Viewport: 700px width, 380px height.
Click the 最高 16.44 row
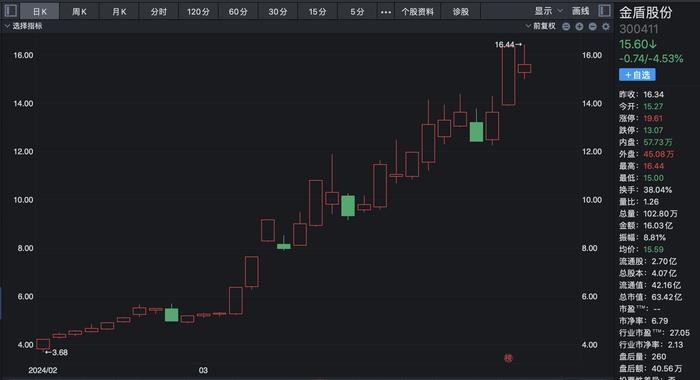tap(641, 166)
